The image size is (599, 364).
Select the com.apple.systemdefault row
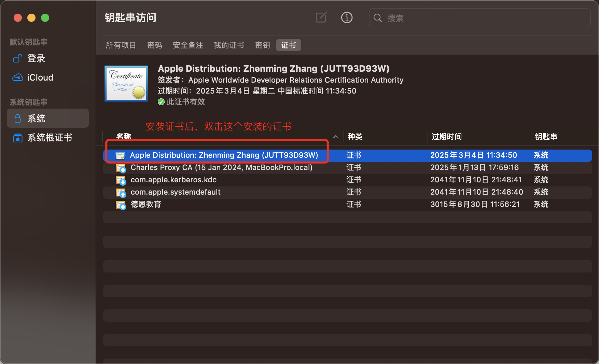(348, 192)
